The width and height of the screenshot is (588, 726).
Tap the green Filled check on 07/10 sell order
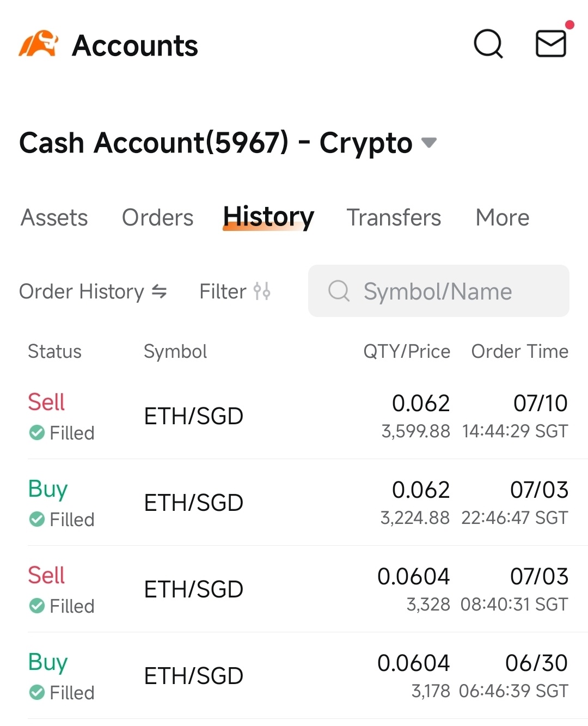(37, 433)
